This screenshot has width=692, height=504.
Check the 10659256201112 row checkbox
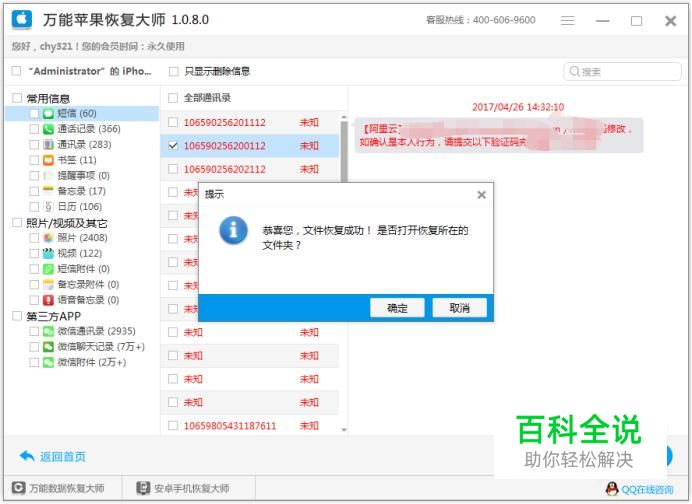[x=173, y=122]
